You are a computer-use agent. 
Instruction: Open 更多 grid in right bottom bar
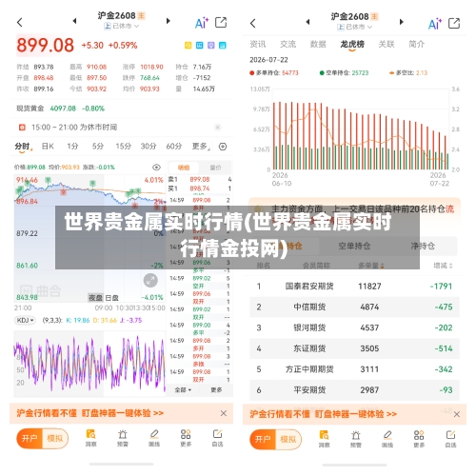tap(419, 439)
